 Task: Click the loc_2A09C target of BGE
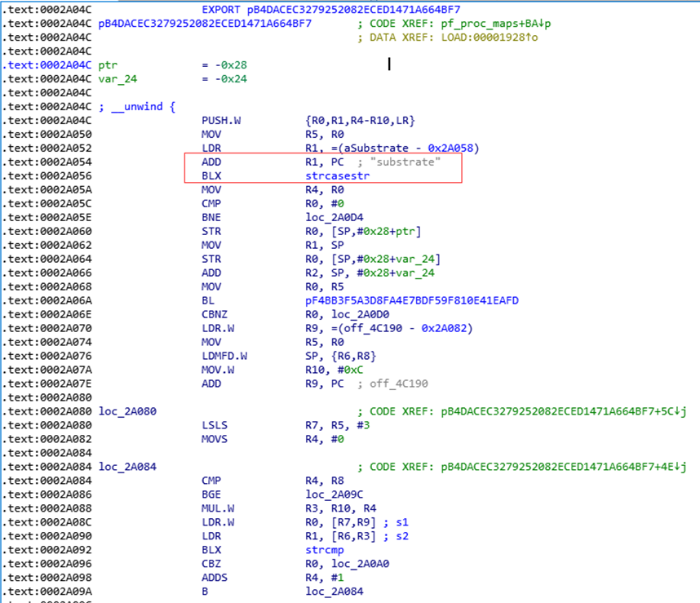(334, 494)
